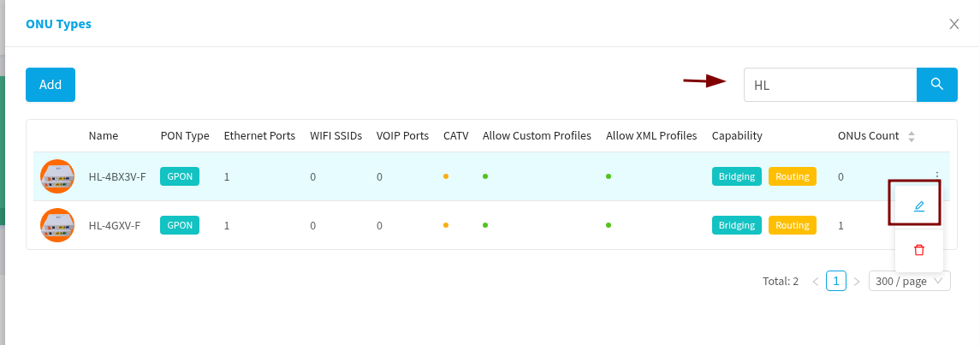This screenshot has height=345, width=980.
Task: Select page number 1
Action: pyautogui.click(x=836, y=281)
